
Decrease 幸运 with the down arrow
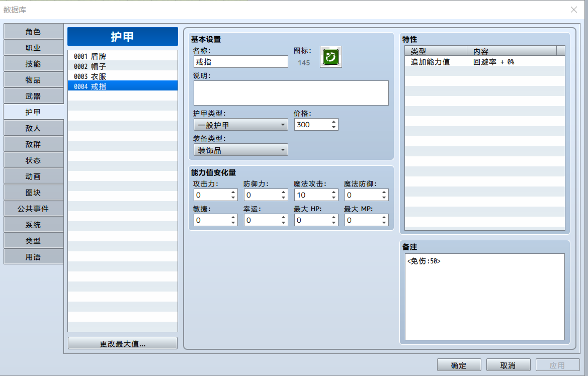[284, 223]
